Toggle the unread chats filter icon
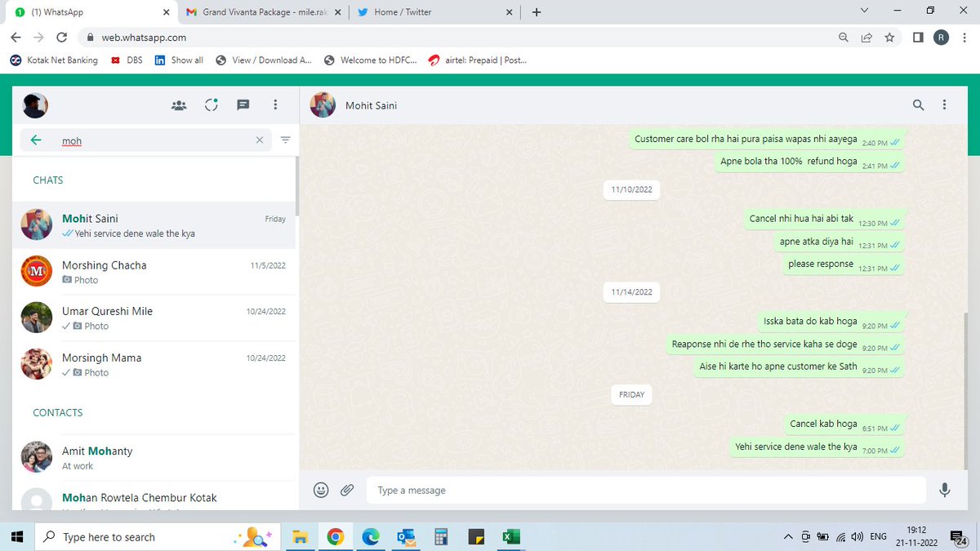The height and width of the screenshot is (551, 980). [285, 140]
